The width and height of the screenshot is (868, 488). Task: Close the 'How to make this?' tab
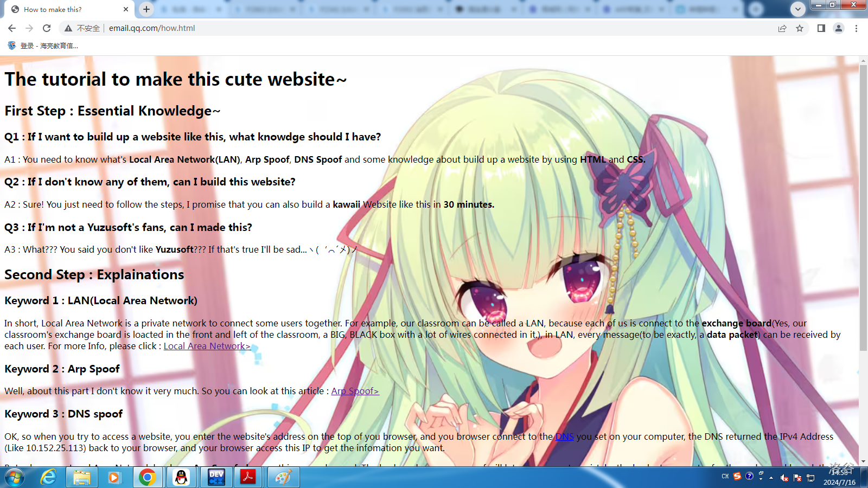tap(126, 9)
